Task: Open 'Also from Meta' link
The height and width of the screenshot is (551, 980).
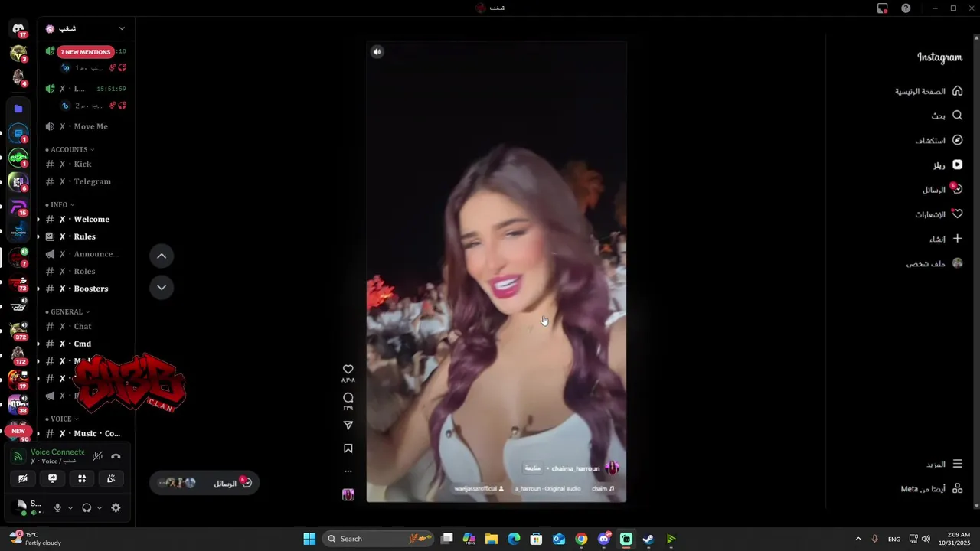Action: coord(932,489)
